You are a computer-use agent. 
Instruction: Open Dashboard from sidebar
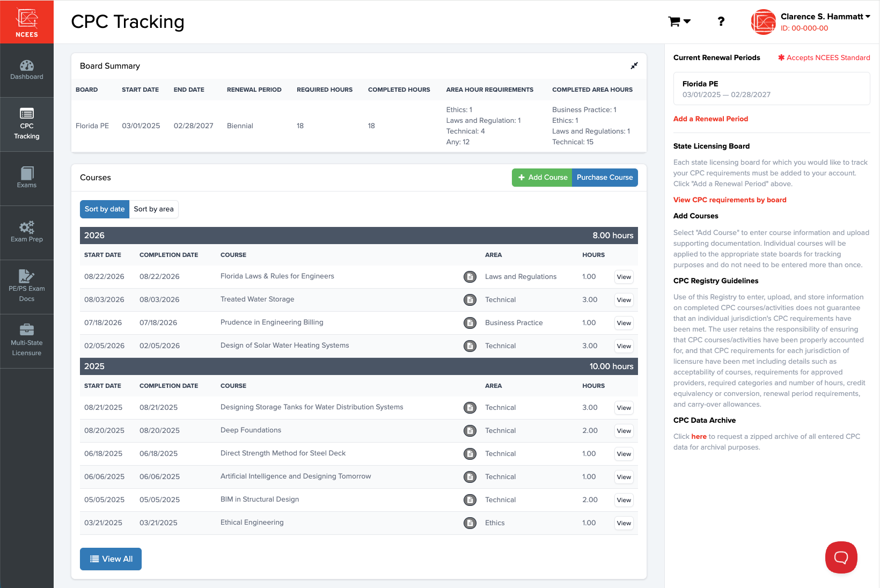coord(27,70)
